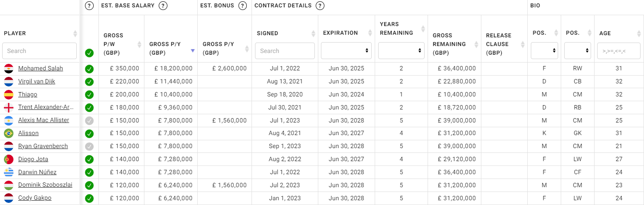The image size is (644, 205).
Task: Click the Player search input field
Action: [39, 51]
